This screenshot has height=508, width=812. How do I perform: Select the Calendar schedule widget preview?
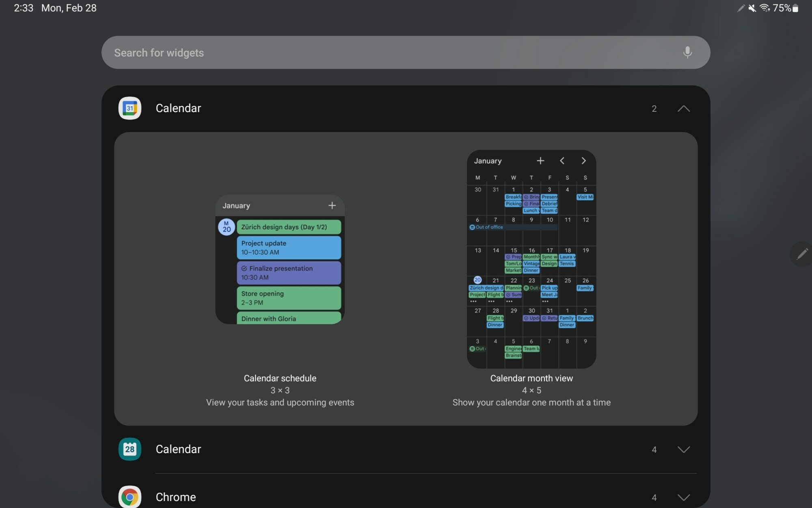280,259
